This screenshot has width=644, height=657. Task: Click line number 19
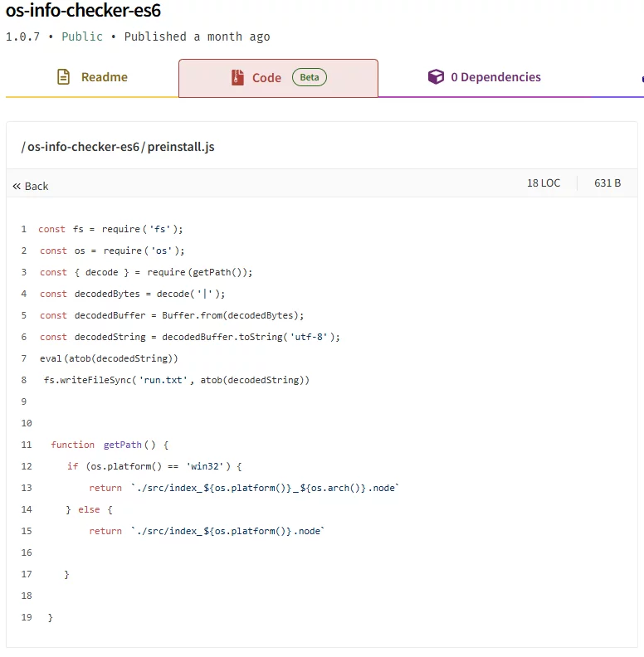pyautogui.click(x=27, y=617)
